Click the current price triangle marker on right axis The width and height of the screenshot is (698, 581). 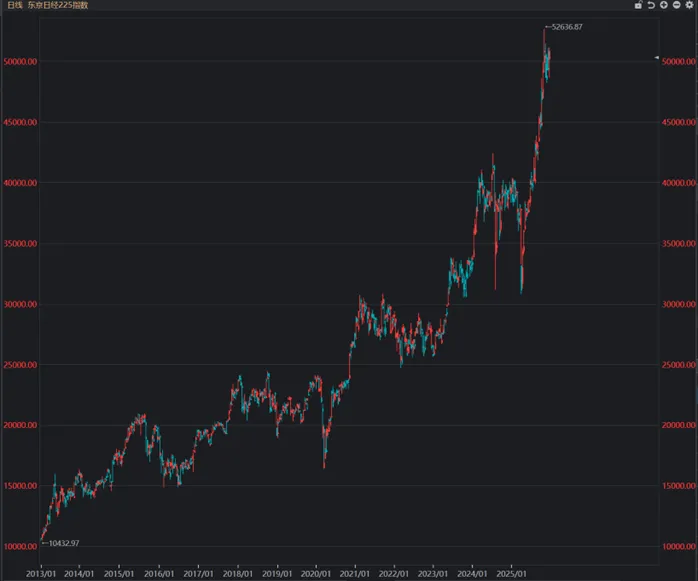pyautogui.click(x=656, y=57)
